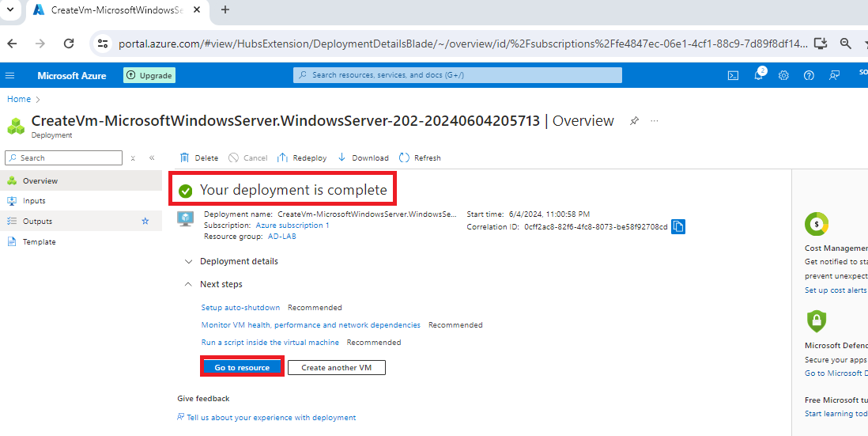
Task: Click the Deployment name value text
Action: (368, 214)
